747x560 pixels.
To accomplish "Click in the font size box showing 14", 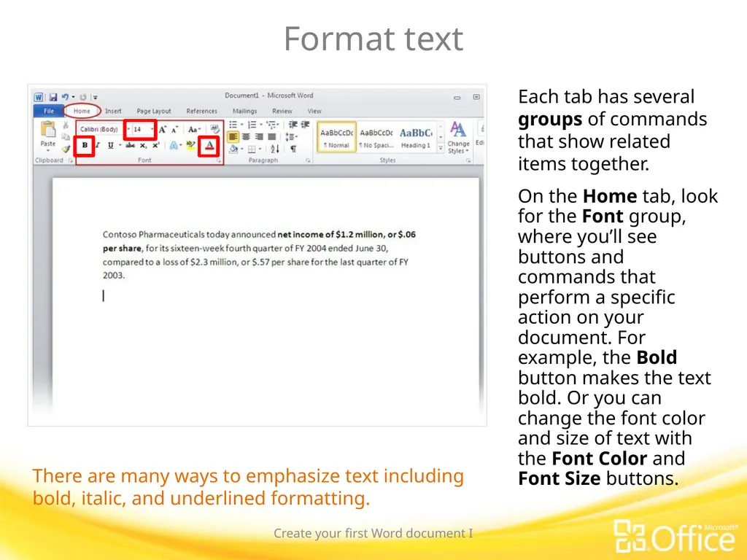I will tap(141, 129).
